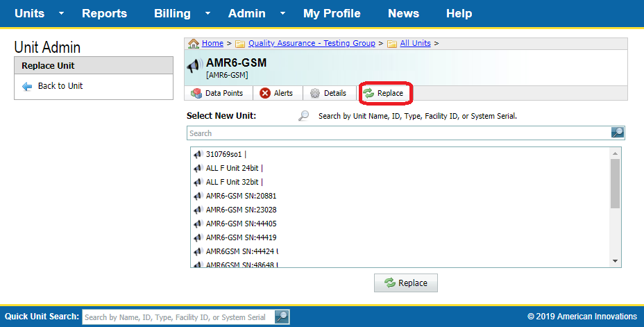Click the unit list scrollbar down arrow

pos(615,261)
